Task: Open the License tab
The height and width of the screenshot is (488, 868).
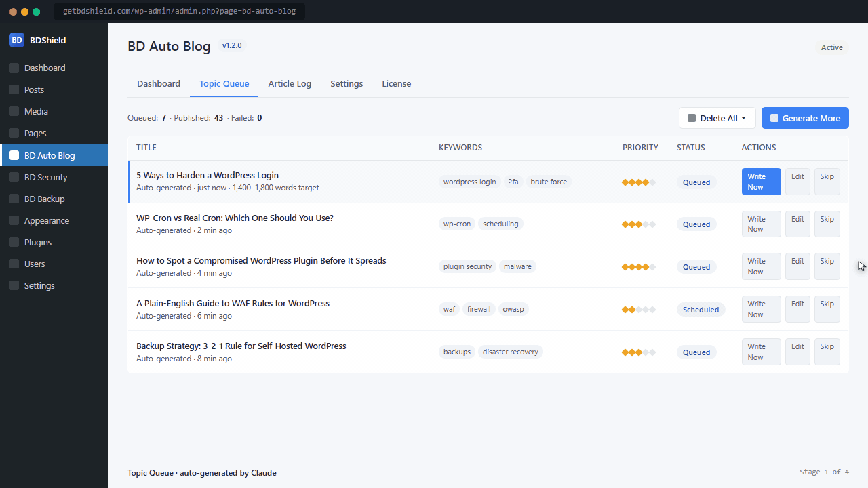Action: coord(397,84)
